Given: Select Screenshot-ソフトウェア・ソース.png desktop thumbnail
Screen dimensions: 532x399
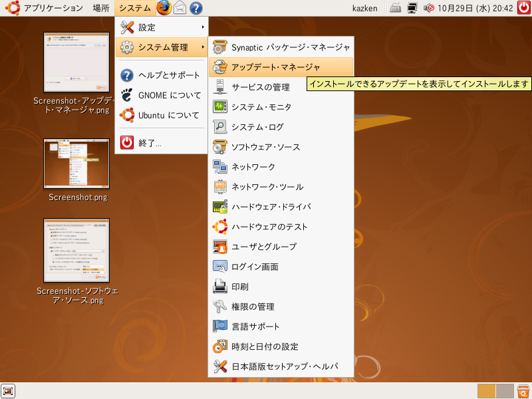Looking at the screenshot, I should click(76, 251).
